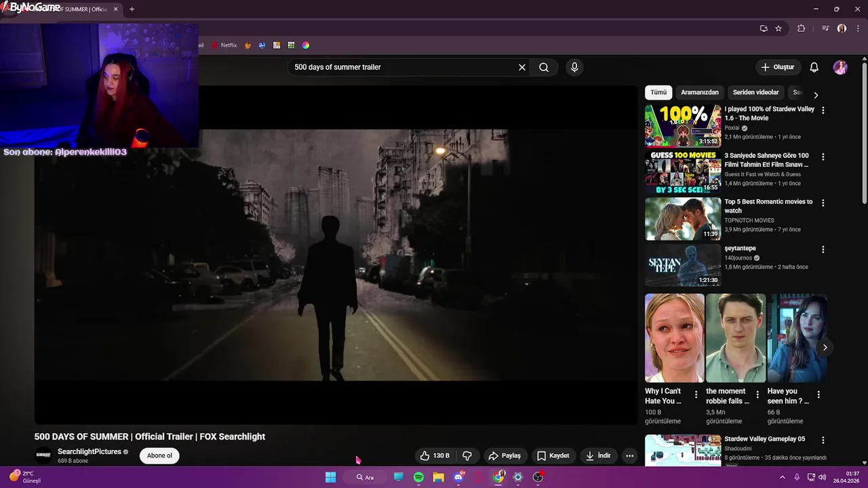The image size is (868, 488).
Task: Open the moment robbie falls short thumbnail
Action: (x=736, y=338)
